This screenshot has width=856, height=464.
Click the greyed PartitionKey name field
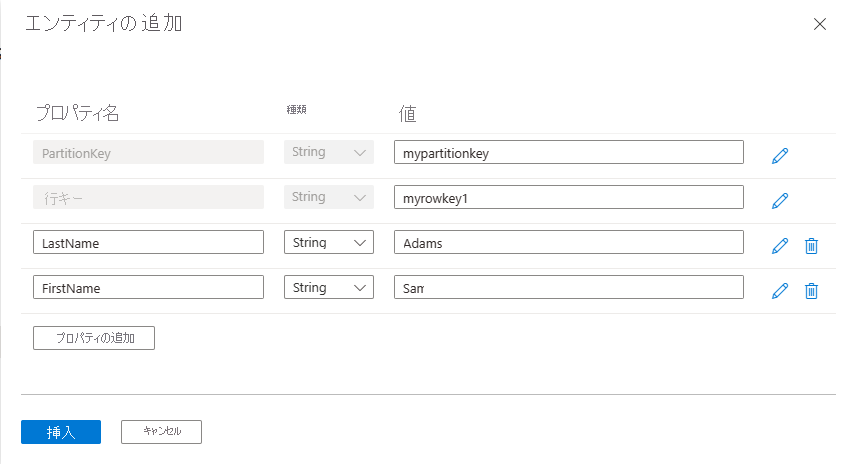click(x=148, y=152)
